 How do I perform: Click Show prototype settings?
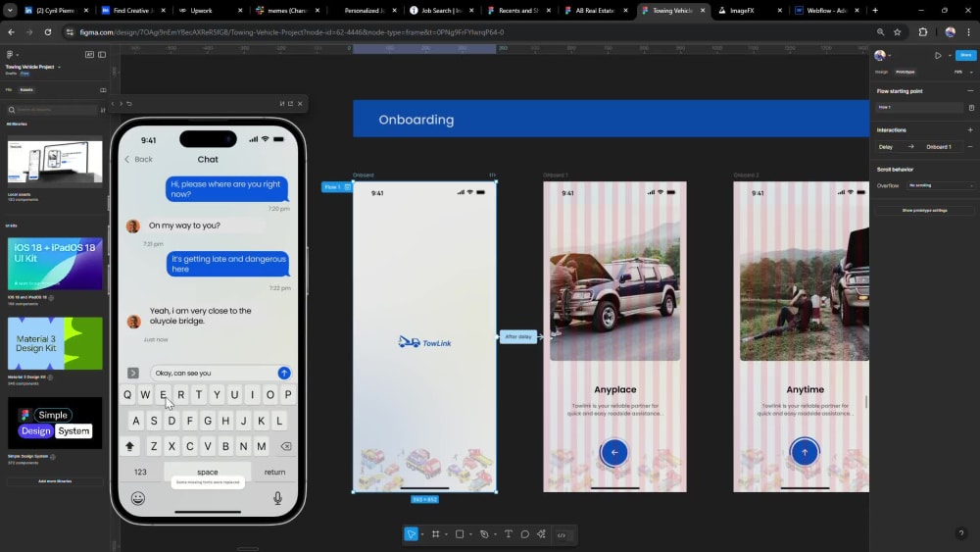[x=924, y=211]
